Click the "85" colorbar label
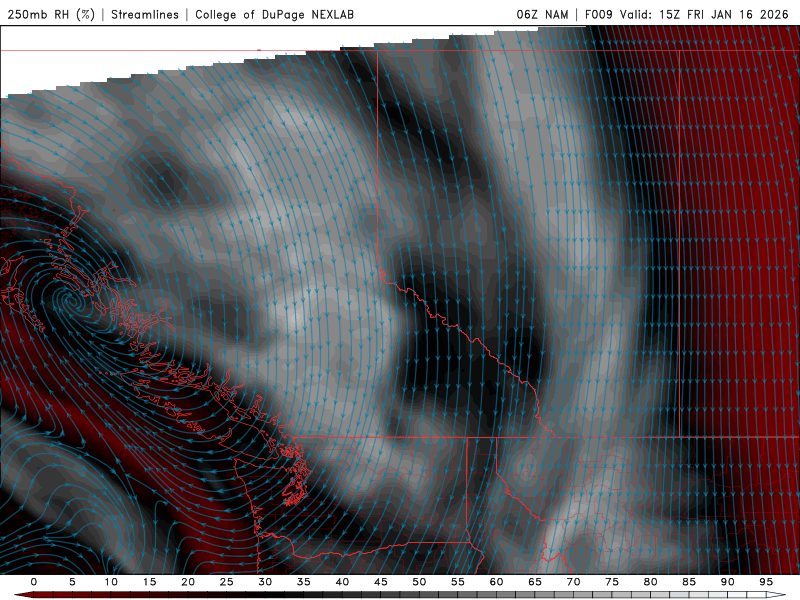This screenshot has height=600, width=800. pyautogui.click(x=689, y=582)
